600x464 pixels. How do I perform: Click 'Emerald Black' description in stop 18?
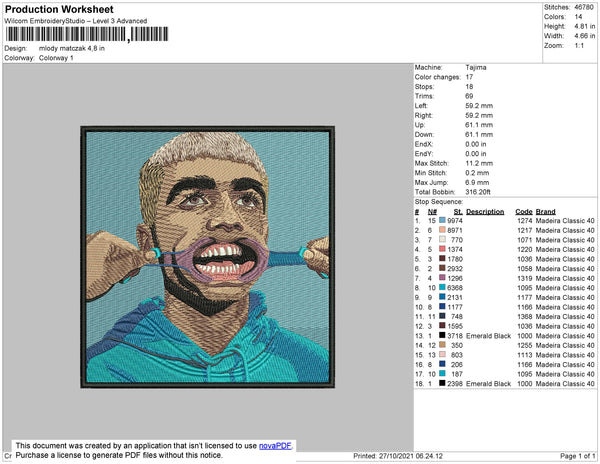[x=488, y=384]
